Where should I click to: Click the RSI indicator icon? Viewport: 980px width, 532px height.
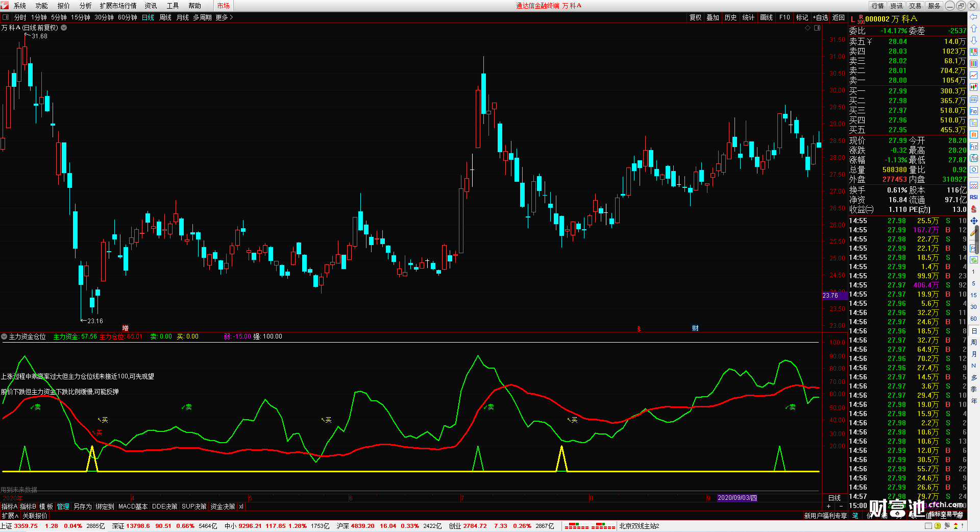tap(974, 197)
